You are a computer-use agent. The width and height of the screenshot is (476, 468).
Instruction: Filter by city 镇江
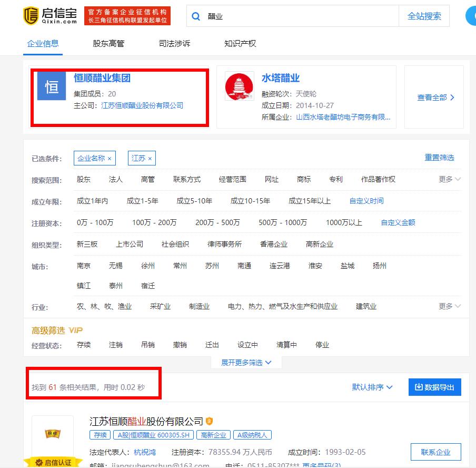coord(84,286)
